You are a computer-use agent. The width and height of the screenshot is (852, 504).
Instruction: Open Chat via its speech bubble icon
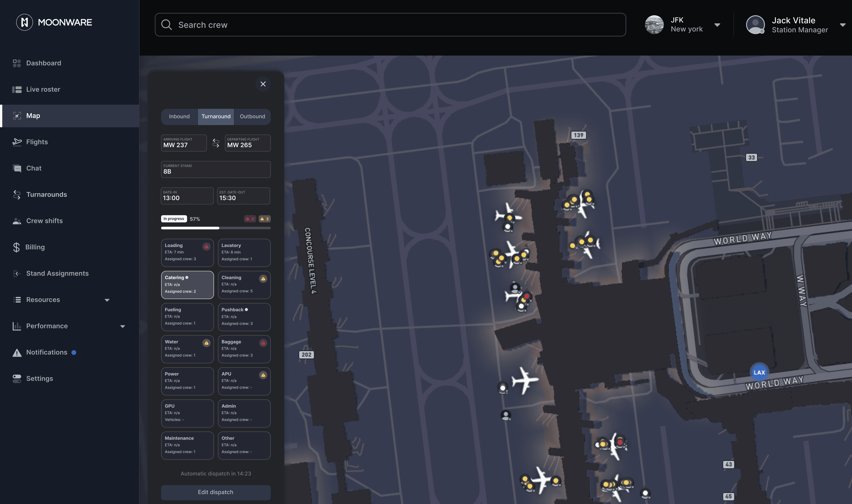(17, 168)
